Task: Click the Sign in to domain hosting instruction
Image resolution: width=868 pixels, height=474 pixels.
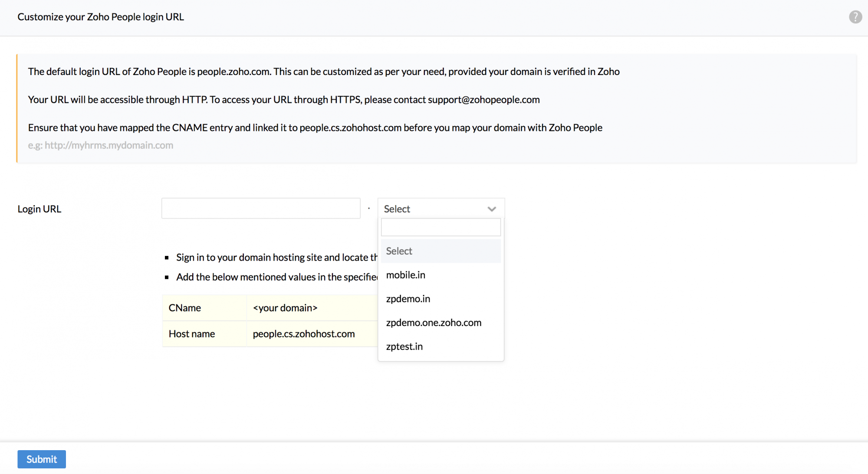Action: 276,258
